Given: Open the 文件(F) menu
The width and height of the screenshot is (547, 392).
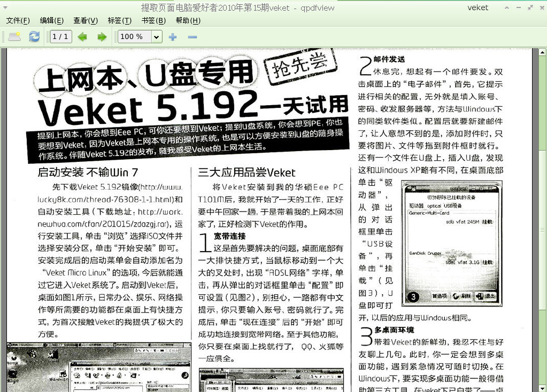Looking at the screenshot, I should [x=18, y=20].
